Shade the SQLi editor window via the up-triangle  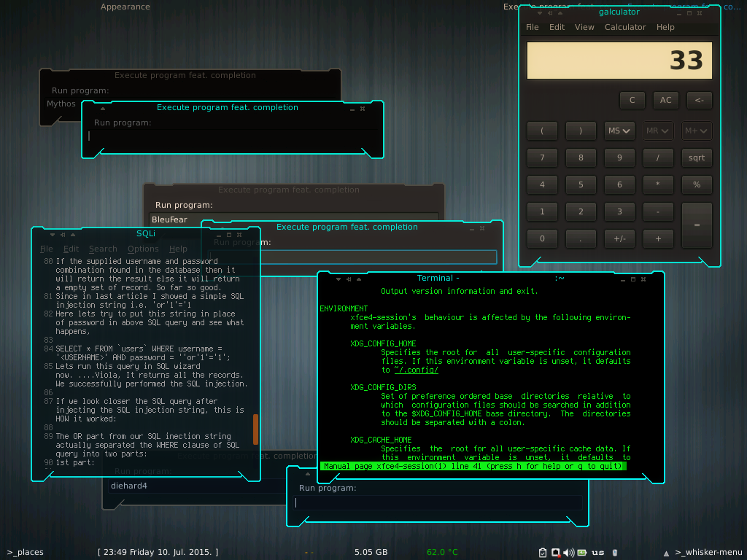(73, 235)
